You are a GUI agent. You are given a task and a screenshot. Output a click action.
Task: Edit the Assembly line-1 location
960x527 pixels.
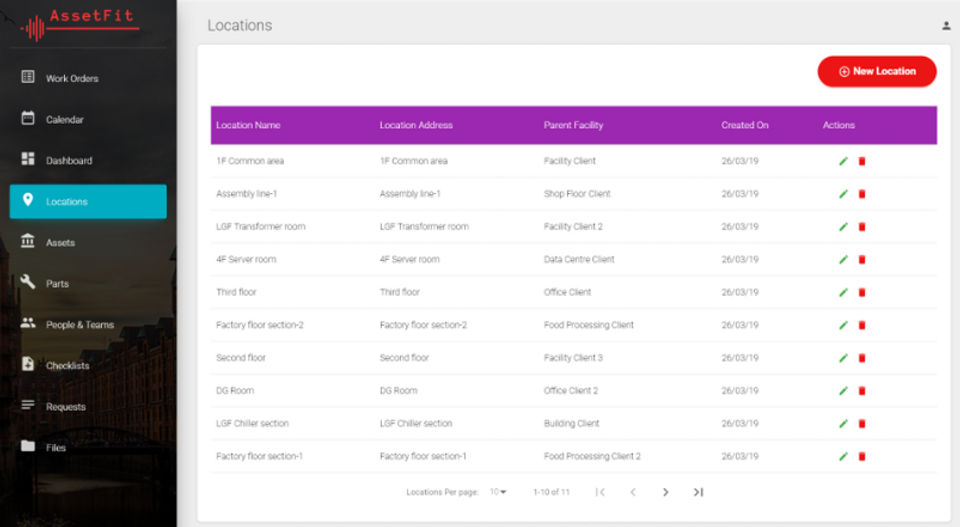pyautogui.click(x=843, y=194)
